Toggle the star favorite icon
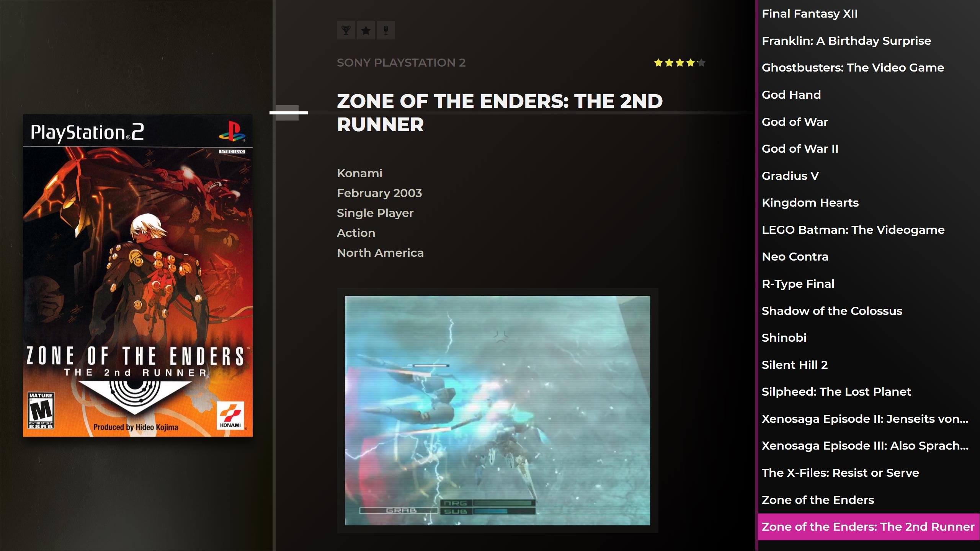 366,30
